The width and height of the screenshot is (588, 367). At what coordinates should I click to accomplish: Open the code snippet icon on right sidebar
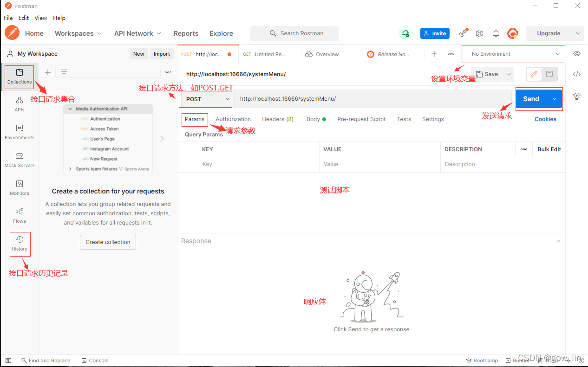tap(577, 74)
